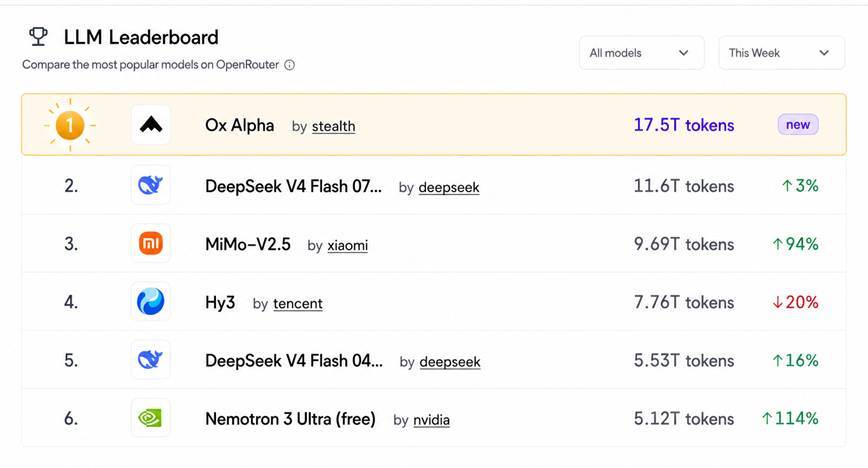This screenshot has width=868, height=468.
Task: Click rank number 3.
Action: (x=71, y=244)
